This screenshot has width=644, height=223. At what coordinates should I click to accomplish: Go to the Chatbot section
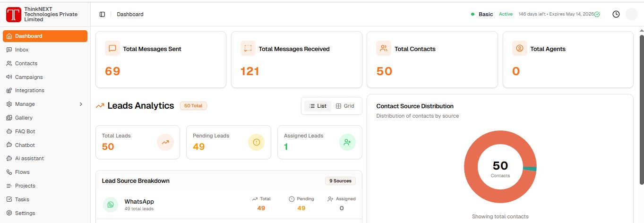pos(25,145)
